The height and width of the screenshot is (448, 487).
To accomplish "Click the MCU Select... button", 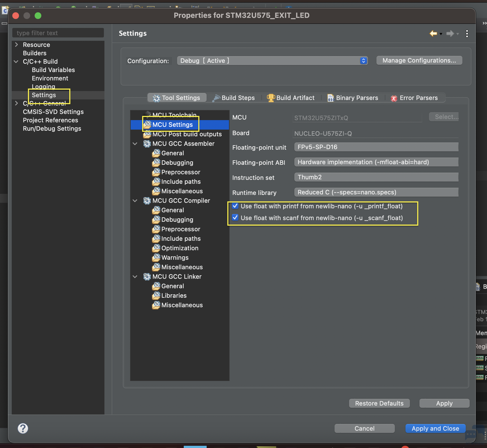I will coord(444,117).
